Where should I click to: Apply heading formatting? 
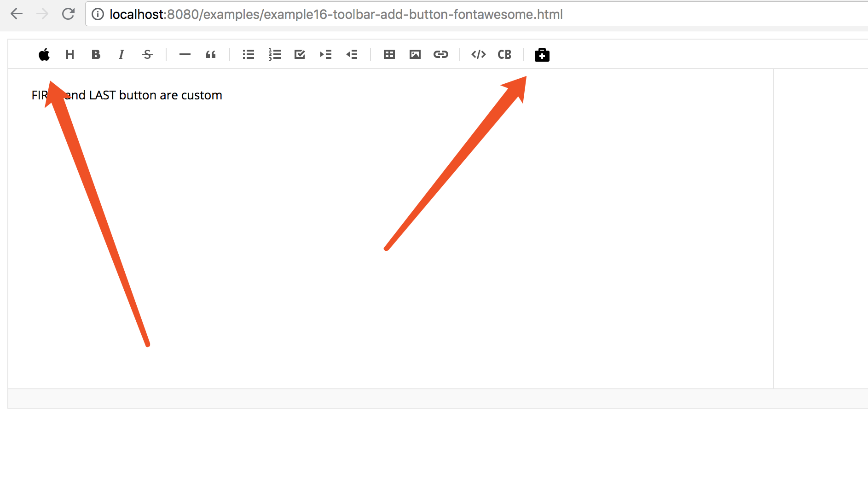click(69, 54)
